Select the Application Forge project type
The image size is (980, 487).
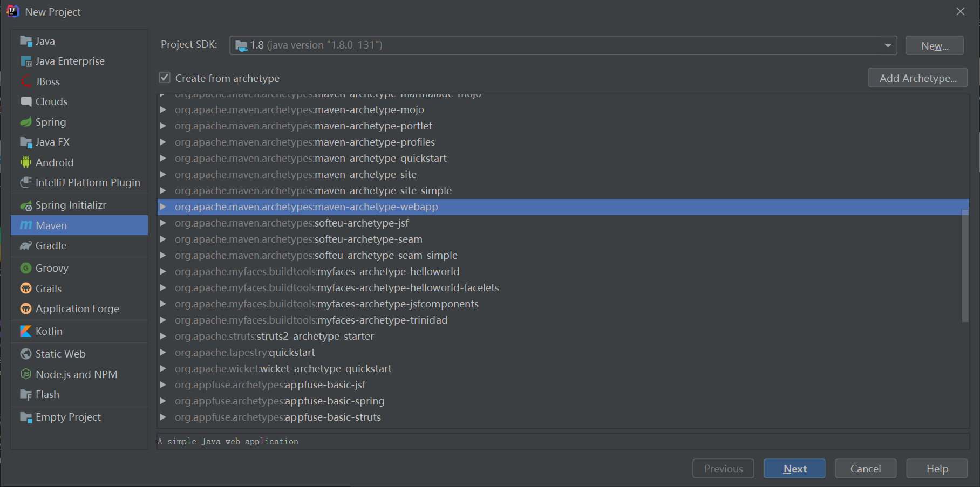tap(77, 308)
